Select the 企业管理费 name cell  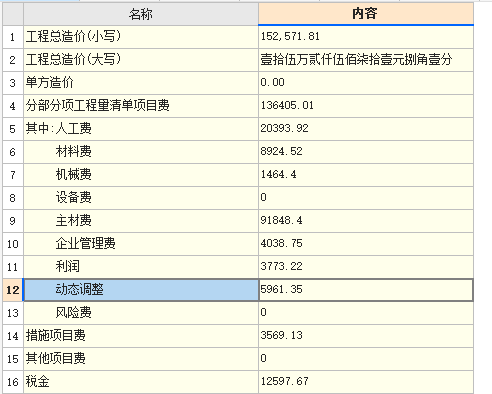[141, 244]
